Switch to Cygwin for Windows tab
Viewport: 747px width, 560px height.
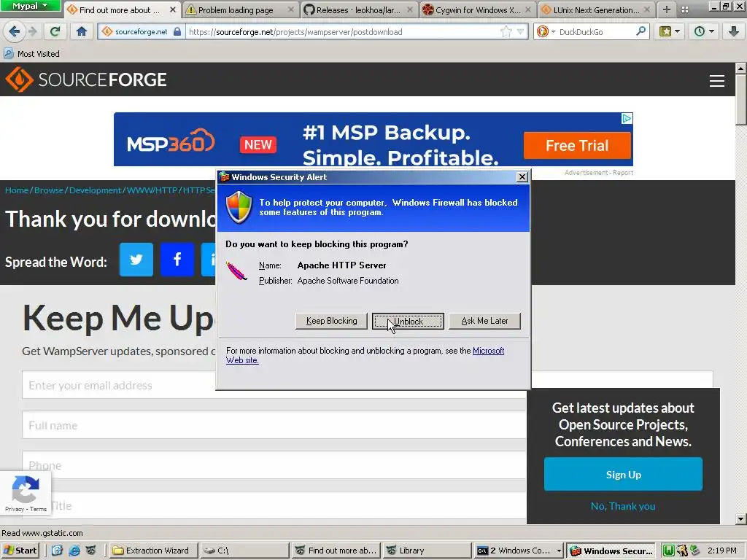tap(477, 10)
